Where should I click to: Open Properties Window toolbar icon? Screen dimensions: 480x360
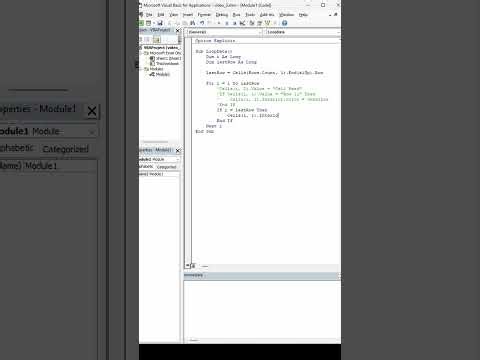(259, 23)
